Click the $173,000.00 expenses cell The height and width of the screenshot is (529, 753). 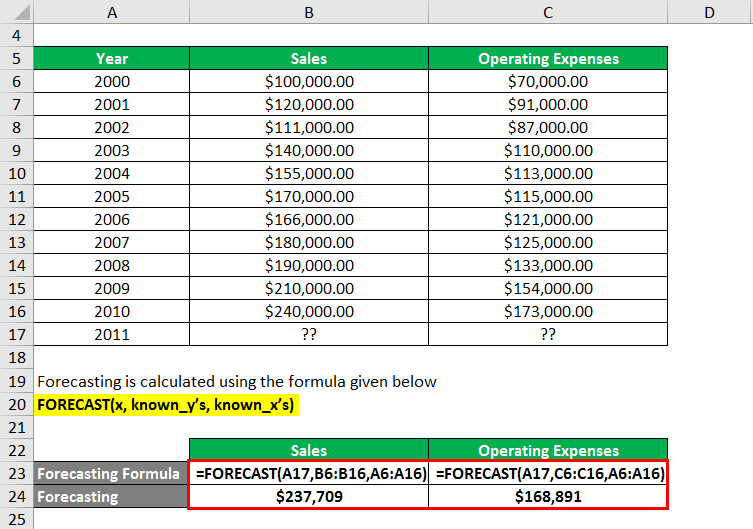(548, 311)
